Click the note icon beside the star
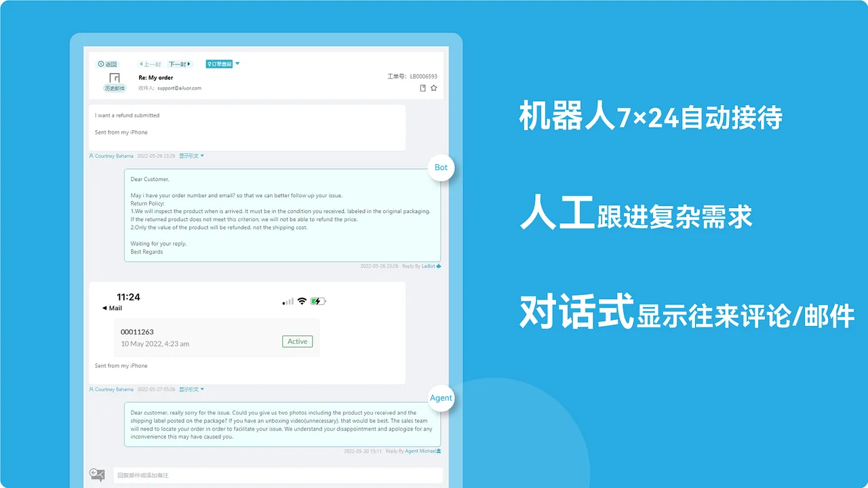 (422, 88)
